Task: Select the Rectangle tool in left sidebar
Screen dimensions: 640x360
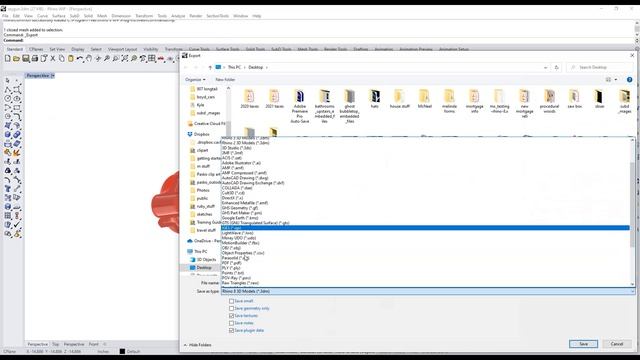Action: point(17,108)
